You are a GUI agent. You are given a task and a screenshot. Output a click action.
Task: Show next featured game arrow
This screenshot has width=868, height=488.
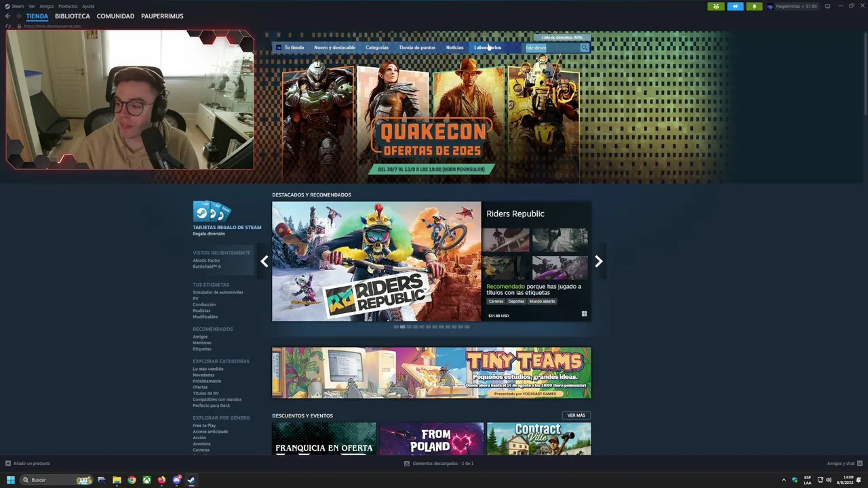tap(599, 262)
